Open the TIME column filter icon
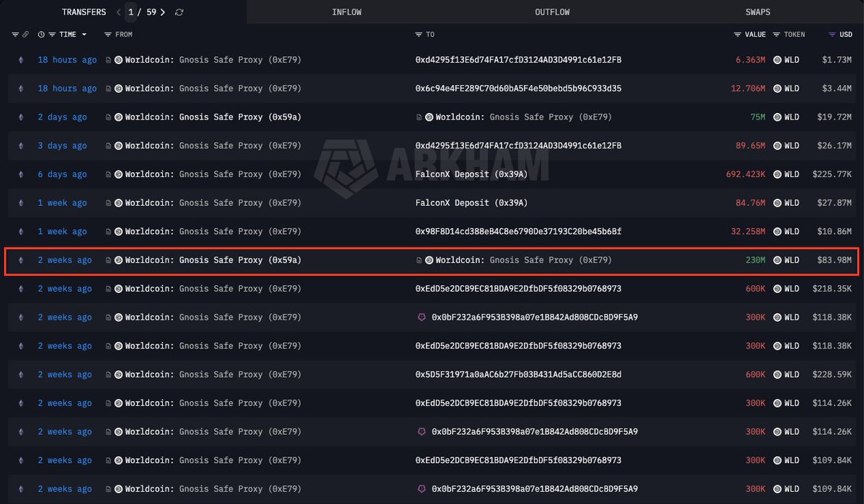 52,34
